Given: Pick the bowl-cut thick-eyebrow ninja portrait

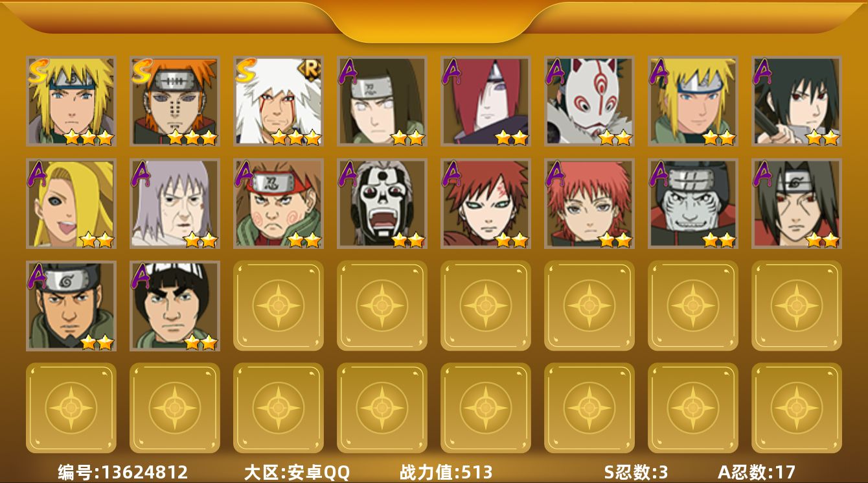Looking at the screenshot, I should click(x=175, y=306).
